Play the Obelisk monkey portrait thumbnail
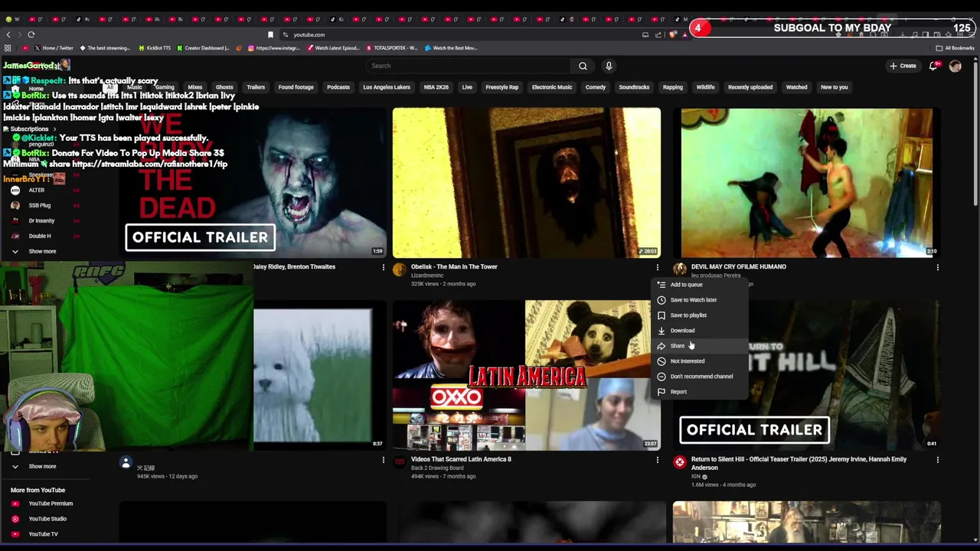 (x=527, y=182)
